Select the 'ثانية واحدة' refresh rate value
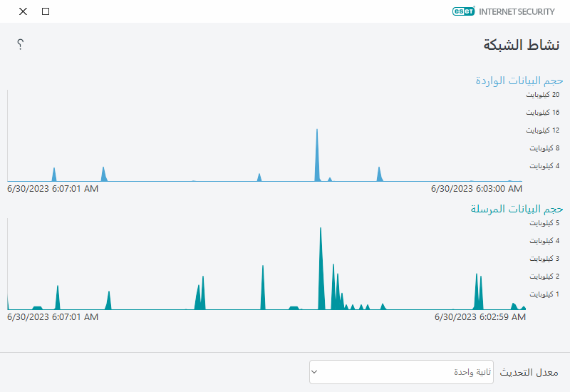The image size is (570, 392). [472, 372]
